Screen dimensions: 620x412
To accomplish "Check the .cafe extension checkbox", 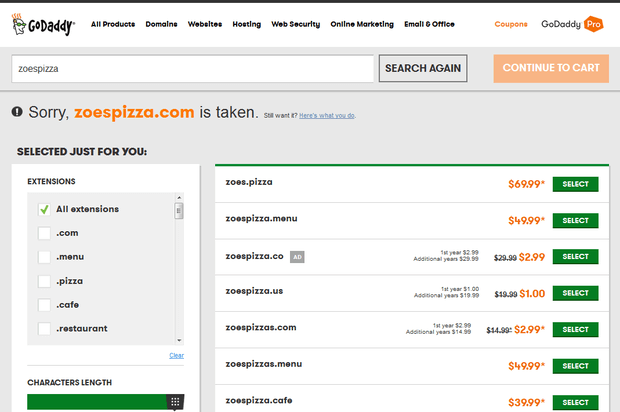I will coord(44,305).
